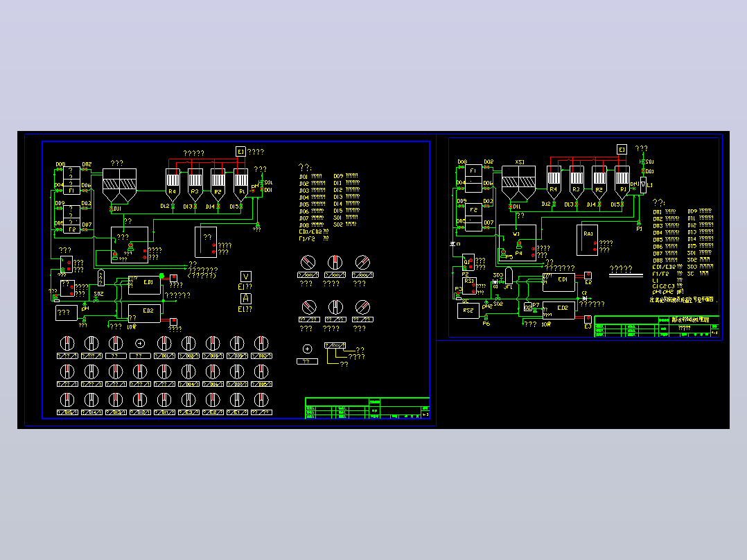
Task: Pick the selector switch labelled ?/D08/?
Action: coord(213,343)
